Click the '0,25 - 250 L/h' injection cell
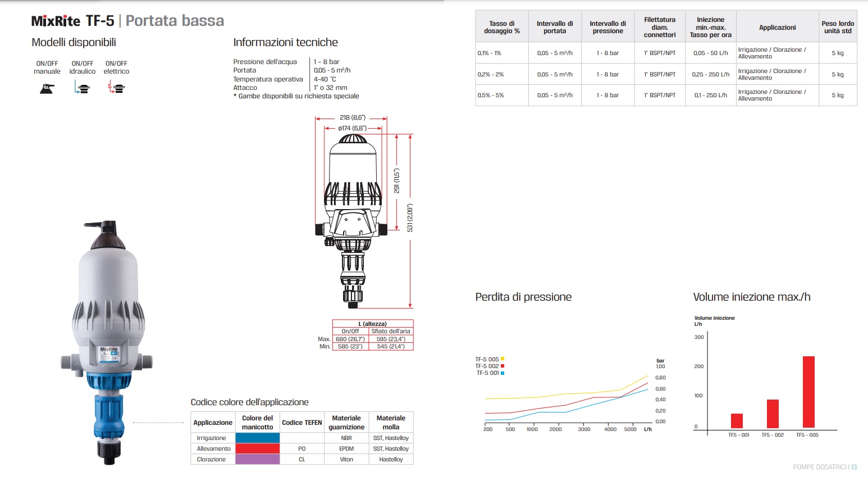 [x=710, y=74]
